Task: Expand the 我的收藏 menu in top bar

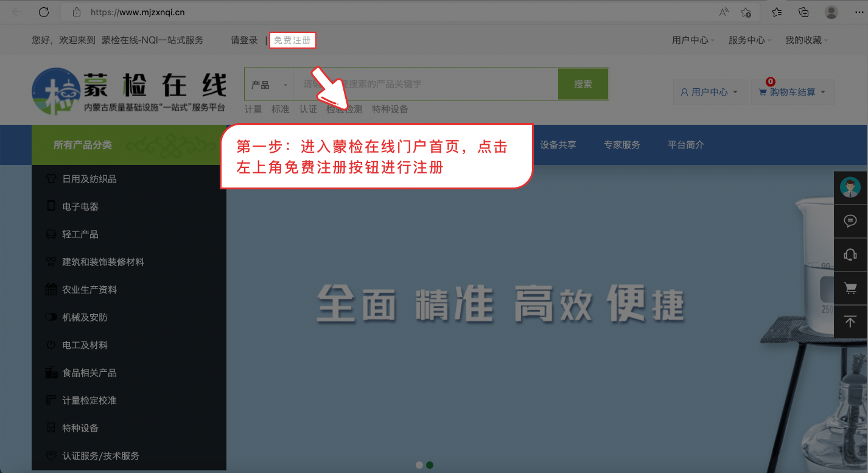Action: pyautogui.click(x=807, y=40)
